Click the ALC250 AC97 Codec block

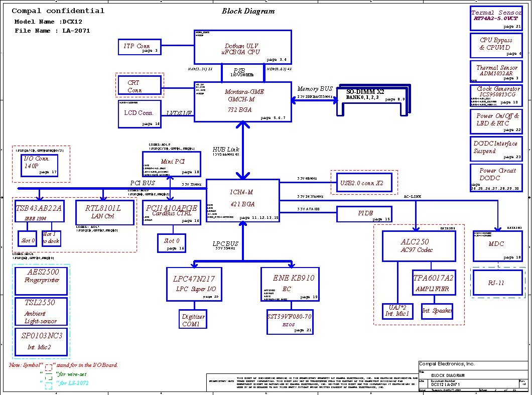coord(419,246)
